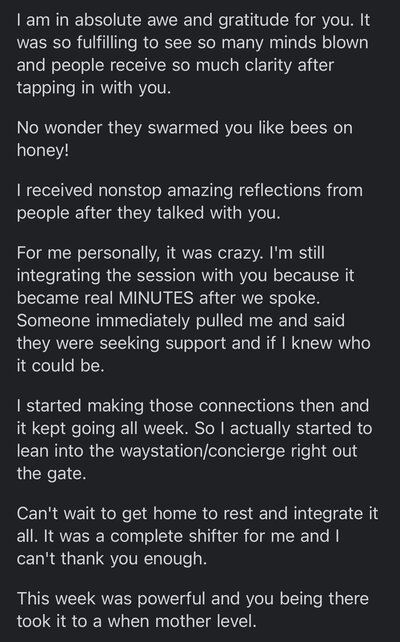This screenshot has width=400, height=642.
Task: Click the line 'tapping in with you.'
Action: coord(94,88)
